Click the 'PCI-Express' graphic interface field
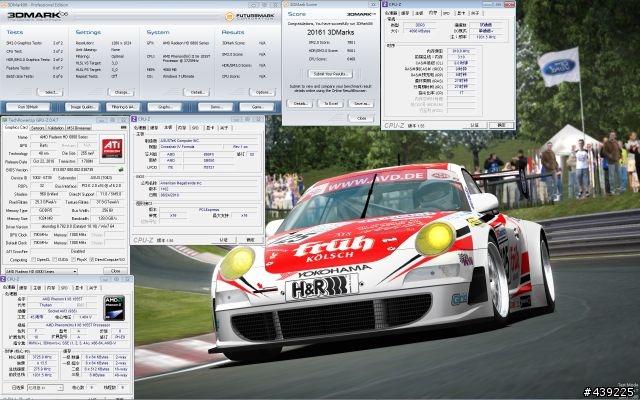Screen dimensions: 640x400 208,209
